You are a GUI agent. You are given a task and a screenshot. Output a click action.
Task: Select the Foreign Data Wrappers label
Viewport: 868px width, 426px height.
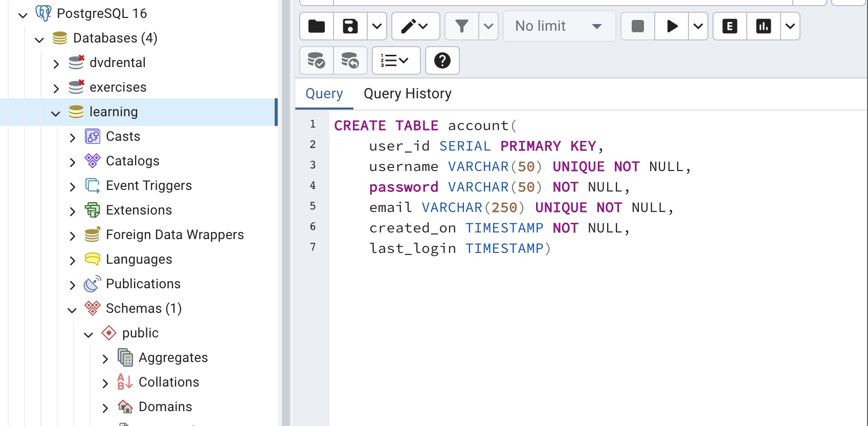(175, 235)
